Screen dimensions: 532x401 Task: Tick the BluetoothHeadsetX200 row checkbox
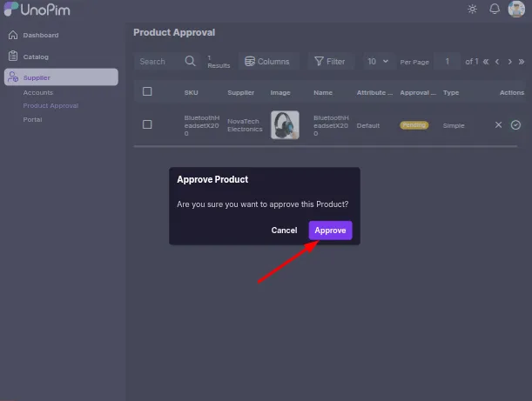tap(147, 124)
